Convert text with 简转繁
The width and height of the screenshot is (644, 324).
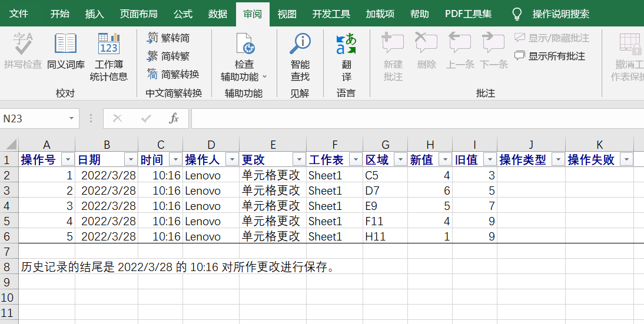(168, 56)
